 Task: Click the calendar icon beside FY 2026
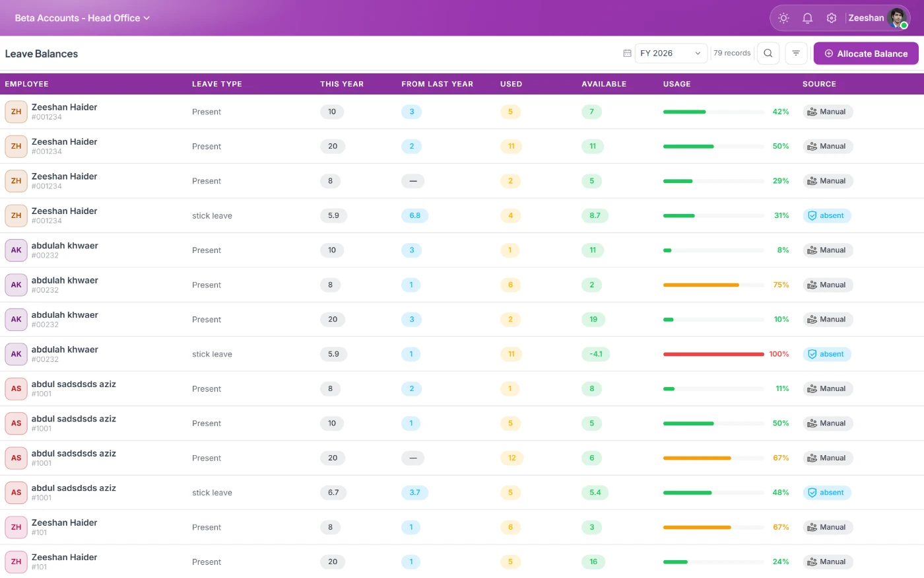point(627,54)
